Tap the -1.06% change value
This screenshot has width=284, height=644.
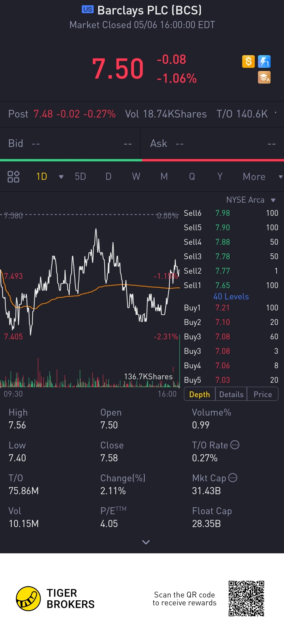(x=177, y=78)
